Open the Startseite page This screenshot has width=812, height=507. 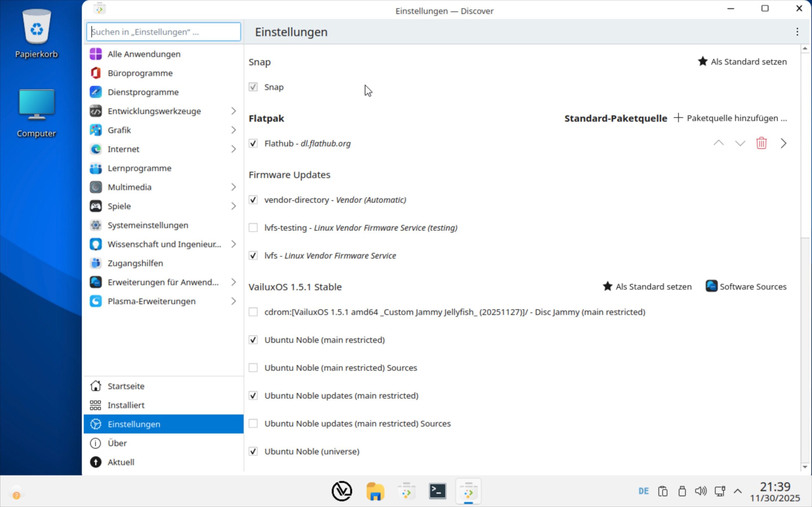126,386
